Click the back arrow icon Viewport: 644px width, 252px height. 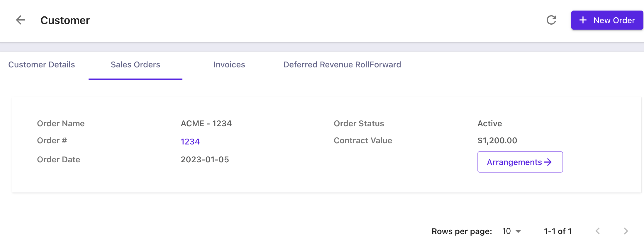21,20
